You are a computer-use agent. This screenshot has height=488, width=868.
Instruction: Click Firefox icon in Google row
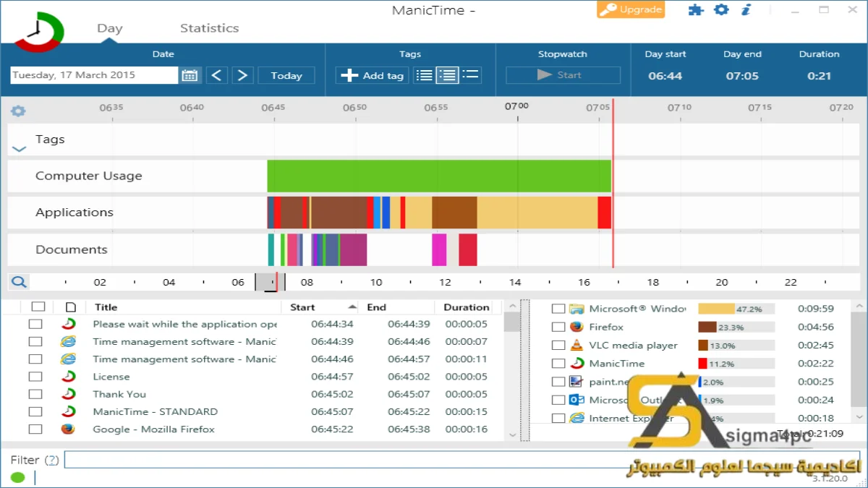point(68,429)
